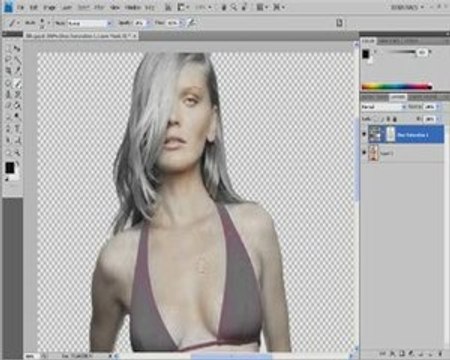Open the brush Opacity slider arrow
This screenshot has height=360, width=450.
coord(149,23)
